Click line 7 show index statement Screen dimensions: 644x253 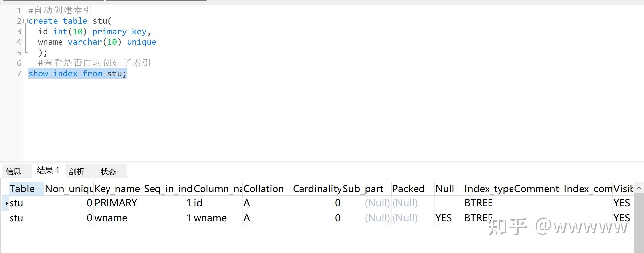click(x=78, y=74)
